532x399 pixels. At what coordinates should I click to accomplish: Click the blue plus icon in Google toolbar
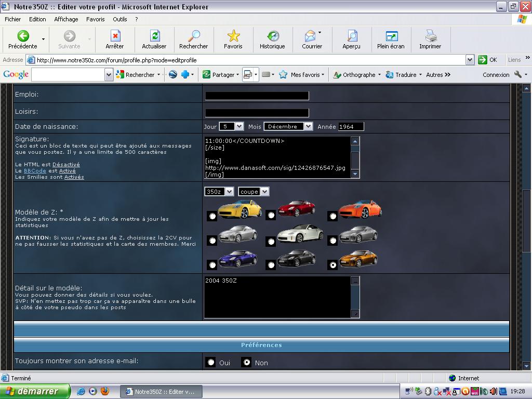[185, 74]
